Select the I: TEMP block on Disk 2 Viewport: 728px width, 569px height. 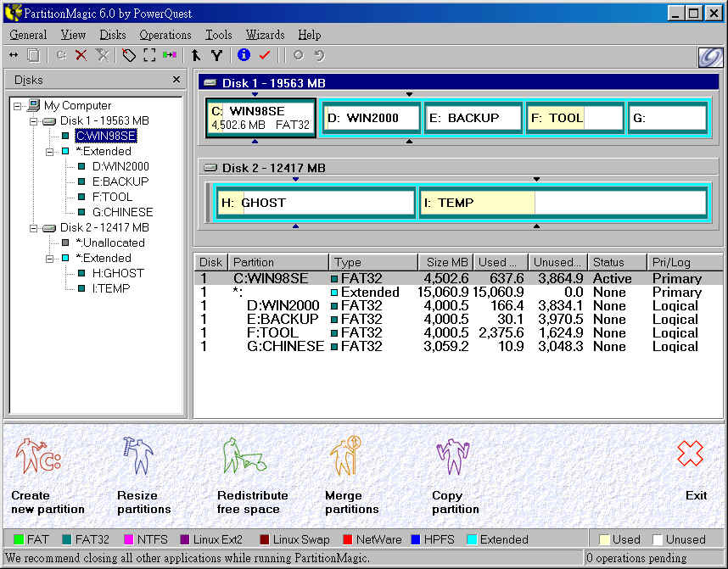point(563,203)
